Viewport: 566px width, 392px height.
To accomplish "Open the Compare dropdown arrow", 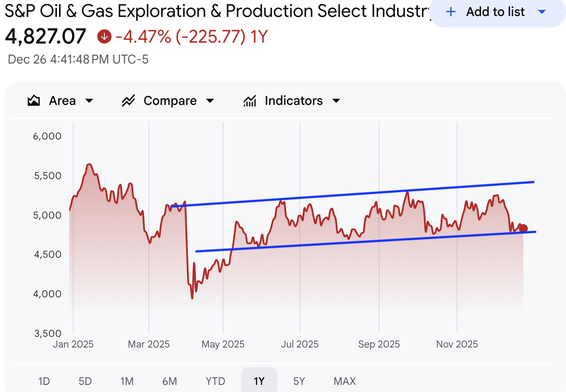I will pos(210,101).
